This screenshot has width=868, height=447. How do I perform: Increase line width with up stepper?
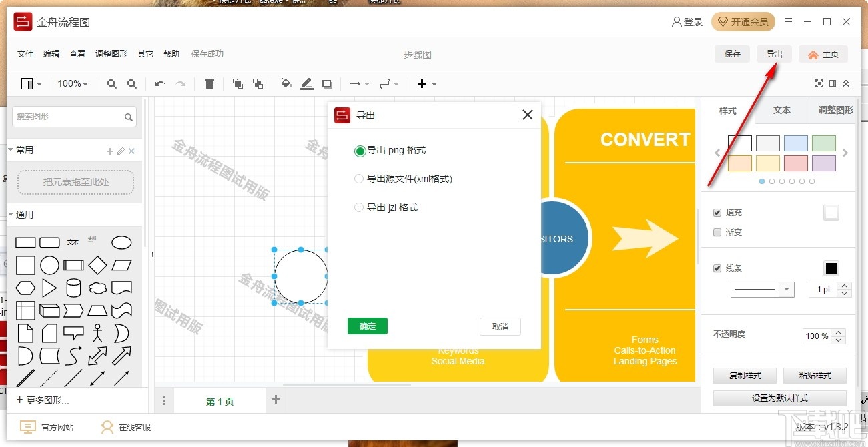844,286
